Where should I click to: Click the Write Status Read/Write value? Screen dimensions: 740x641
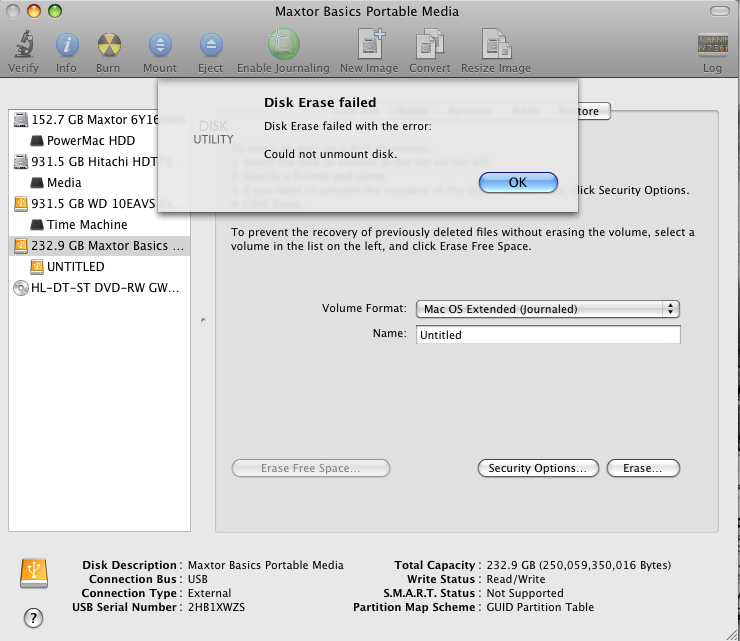point(516,579)
